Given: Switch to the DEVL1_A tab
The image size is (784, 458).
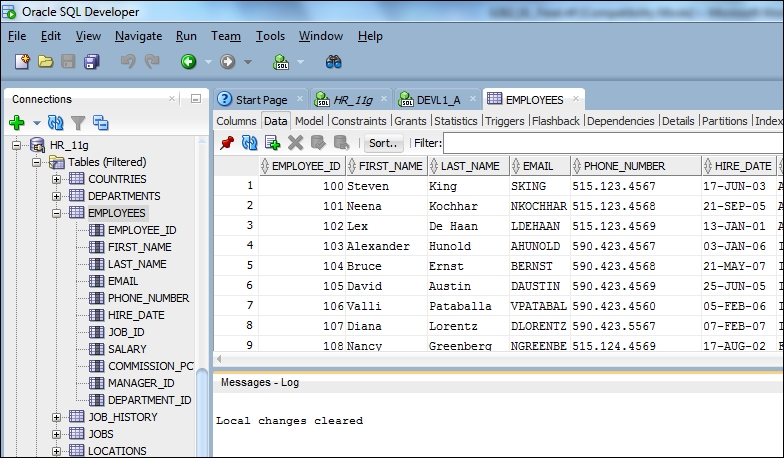Looking at the screenshot, I should (x=436, y=100).
